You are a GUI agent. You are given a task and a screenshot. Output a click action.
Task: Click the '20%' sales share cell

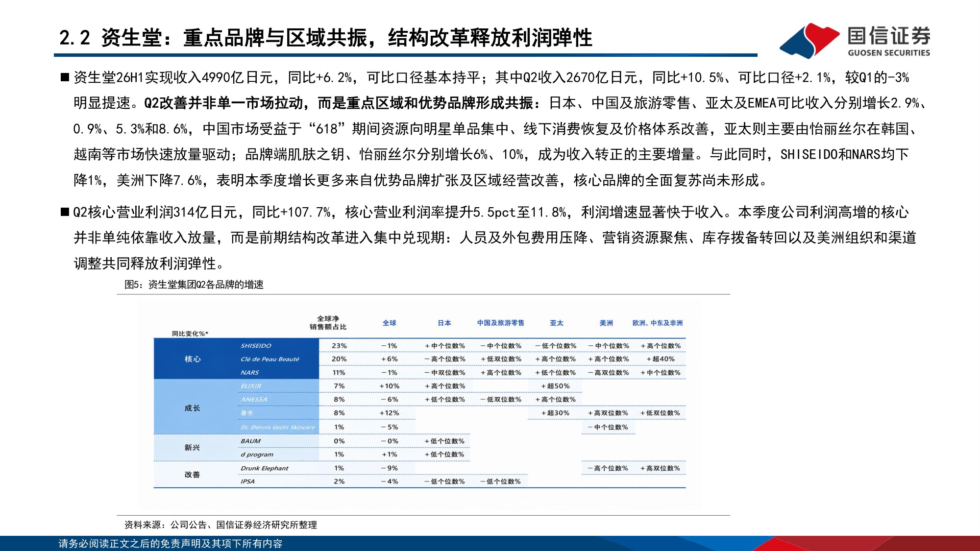339,359
